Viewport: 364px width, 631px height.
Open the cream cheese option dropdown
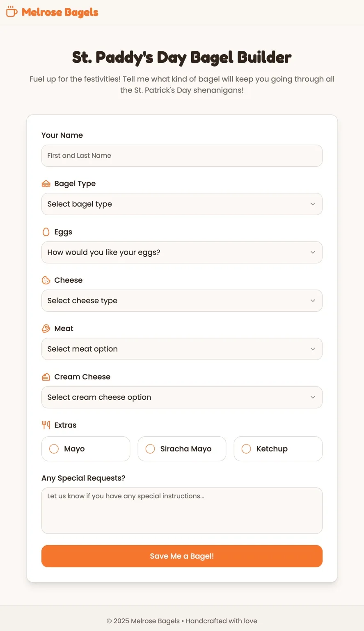click(x=182, y=397)
